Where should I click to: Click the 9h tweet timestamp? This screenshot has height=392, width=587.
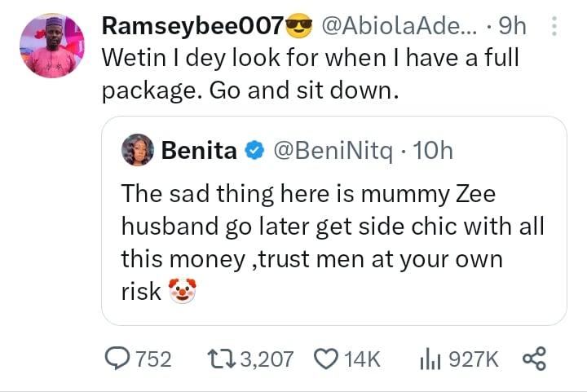coord(514,27)
